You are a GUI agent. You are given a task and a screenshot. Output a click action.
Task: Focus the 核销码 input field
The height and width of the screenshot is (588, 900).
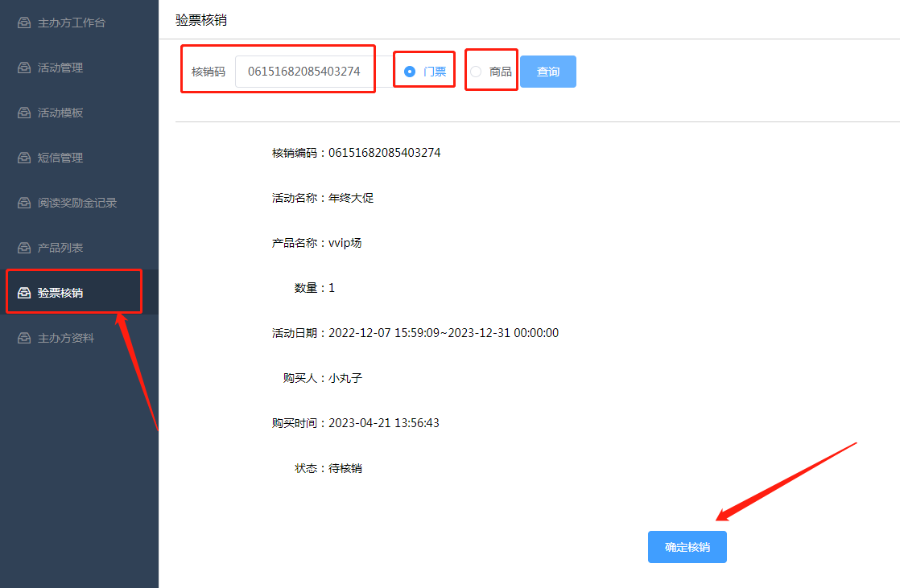[304, 72]
